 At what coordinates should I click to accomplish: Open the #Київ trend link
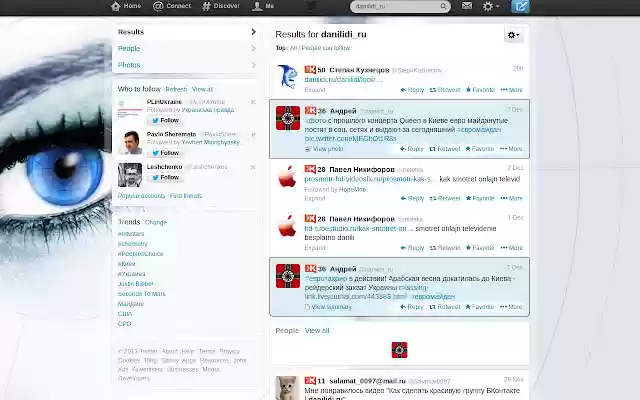[x=127, y=264]
